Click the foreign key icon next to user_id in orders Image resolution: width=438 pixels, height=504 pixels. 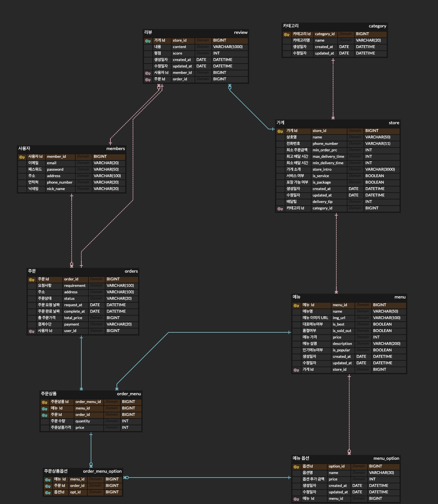(32, 331)
